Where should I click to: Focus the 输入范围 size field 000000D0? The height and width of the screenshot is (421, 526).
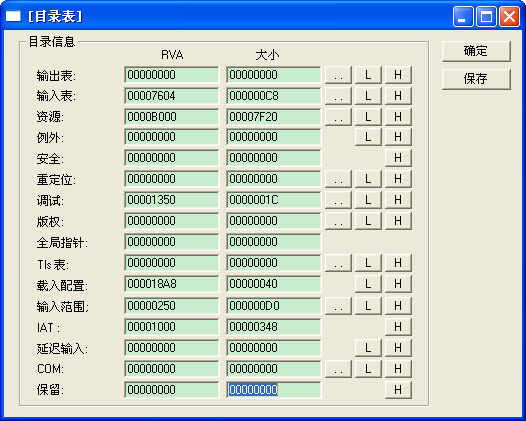[273, 306]
